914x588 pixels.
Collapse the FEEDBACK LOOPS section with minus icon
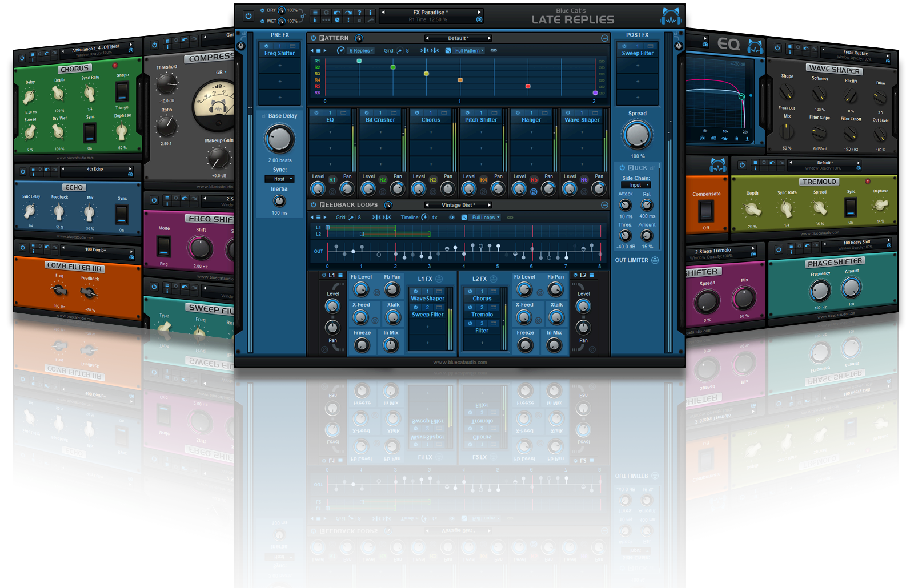pos(604,204)
